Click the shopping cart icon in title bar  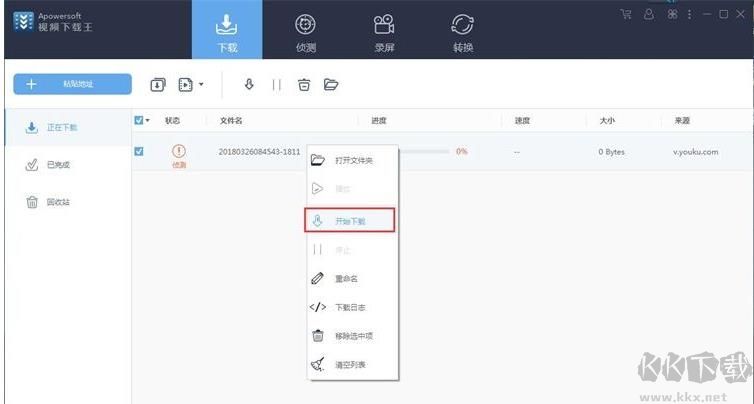[x=626, y=14]
